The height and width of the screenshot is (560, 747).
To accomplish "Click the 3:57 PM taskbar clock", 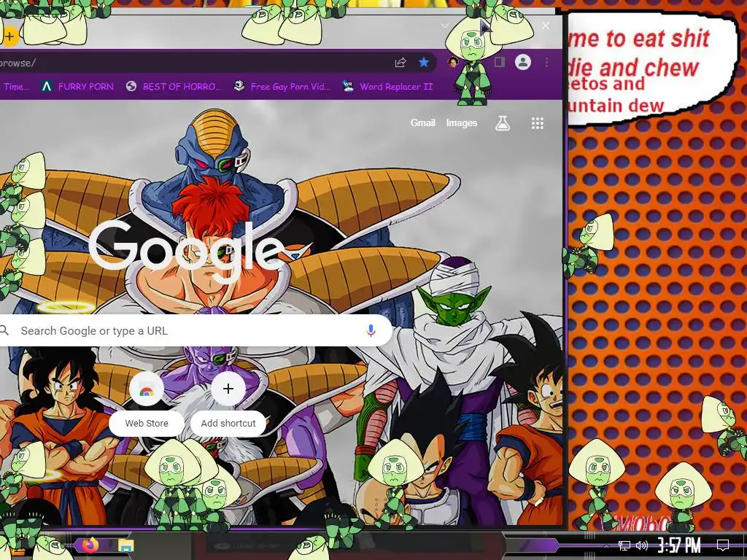I will [x=679, y=545].
